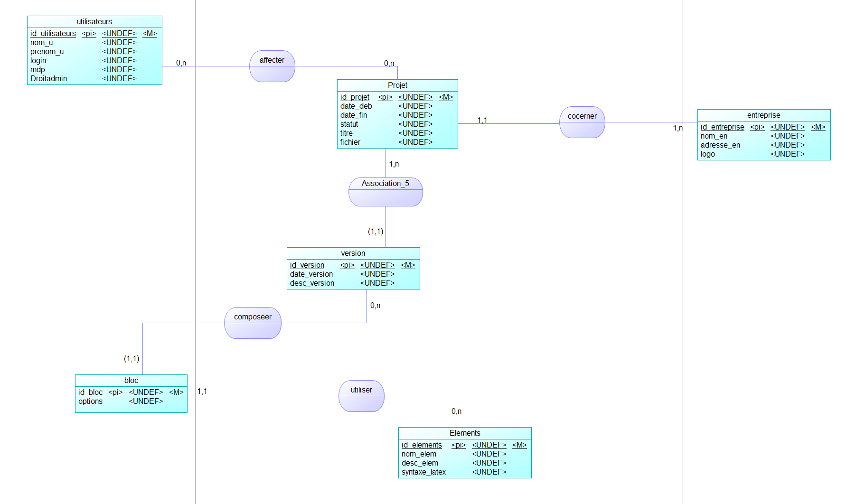The image size is (865, 504).
Task: Select the composeer association
Action: click(x=253, y=323)
